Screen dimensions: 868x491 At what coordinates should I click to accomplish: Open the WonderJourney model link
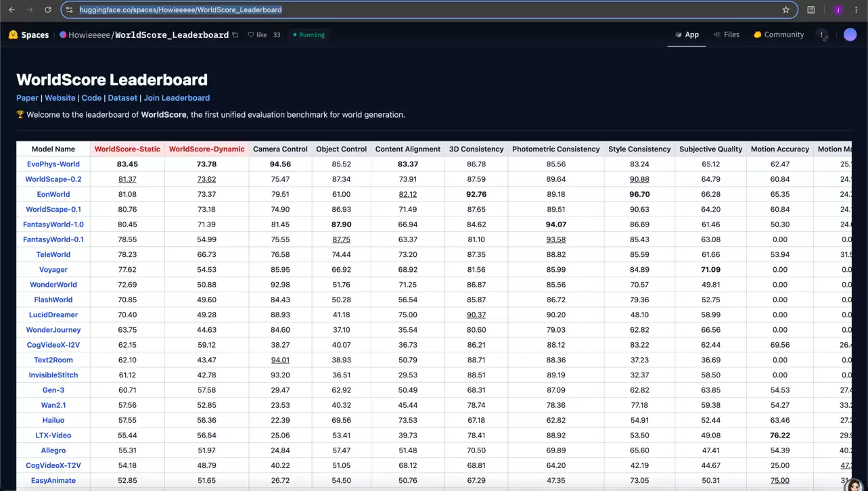click(x=53, y=330)
